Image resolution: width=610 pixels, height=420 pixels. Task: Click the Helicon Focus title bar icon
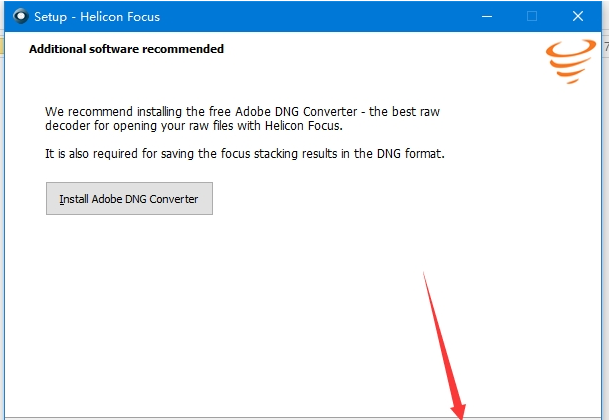(19, 16)
